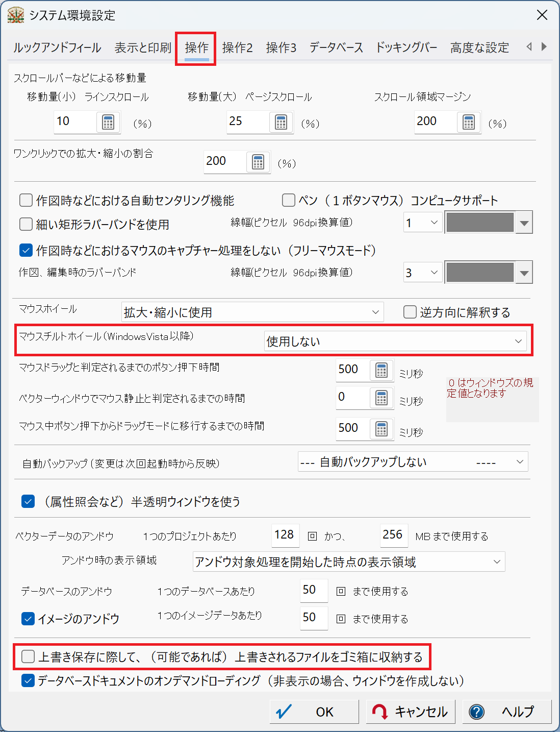Open the データベース tab
Image resolution: width=560 pixels, height=732 pixels.
336,48
